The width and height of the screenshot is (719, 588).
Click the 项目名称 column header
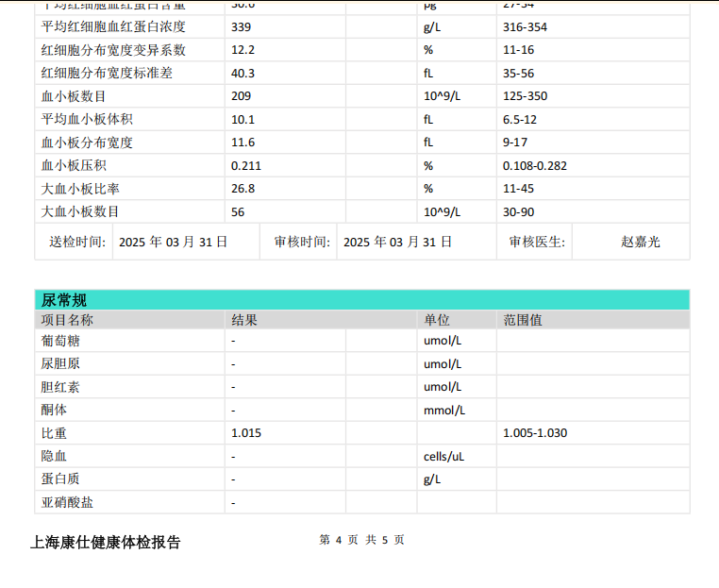(x=67, y=320)
